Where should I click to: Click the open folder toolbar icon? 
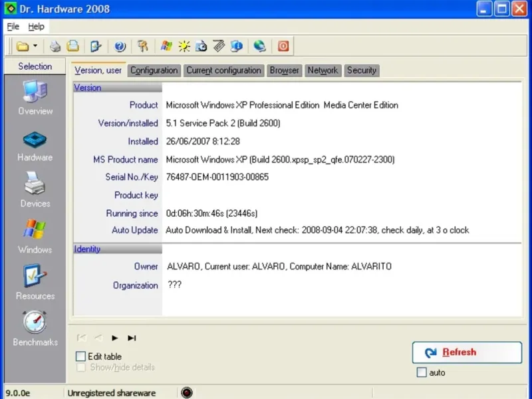tap(23, 46)
